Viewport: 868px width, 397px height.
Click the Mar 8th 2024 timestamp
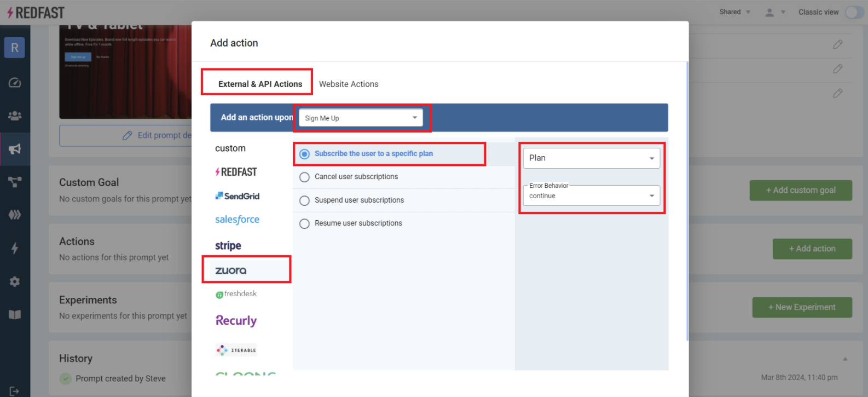[799, 378]
